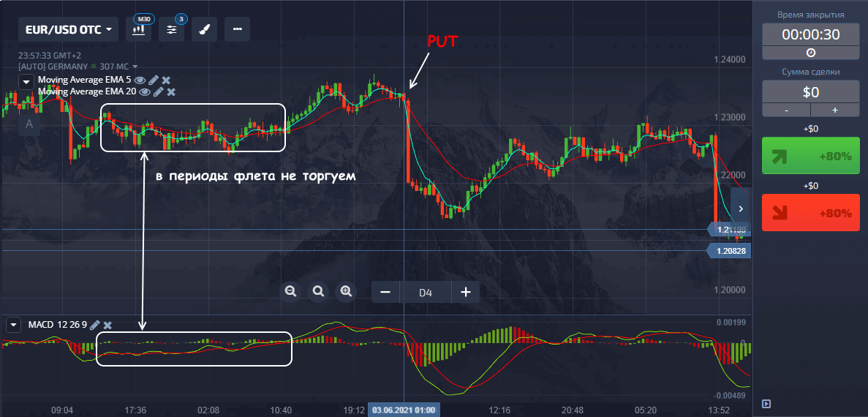Edit the MACD 12 26 9 settings
This screenshot has height=417, width=868.
pos(95,325)
